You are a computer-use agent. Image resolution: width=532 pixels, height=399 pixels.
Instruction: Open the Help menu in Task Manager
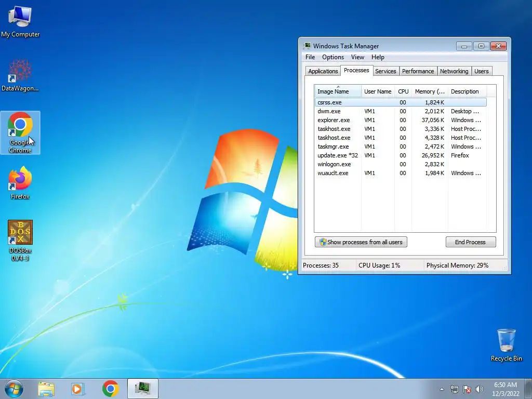click(378, 57)
